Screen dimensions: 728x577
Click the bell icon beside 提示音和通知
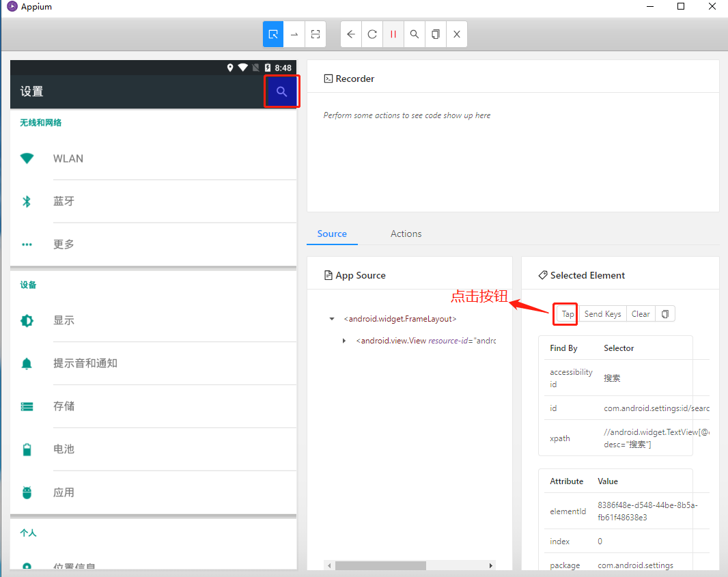(x=27, y=363)
